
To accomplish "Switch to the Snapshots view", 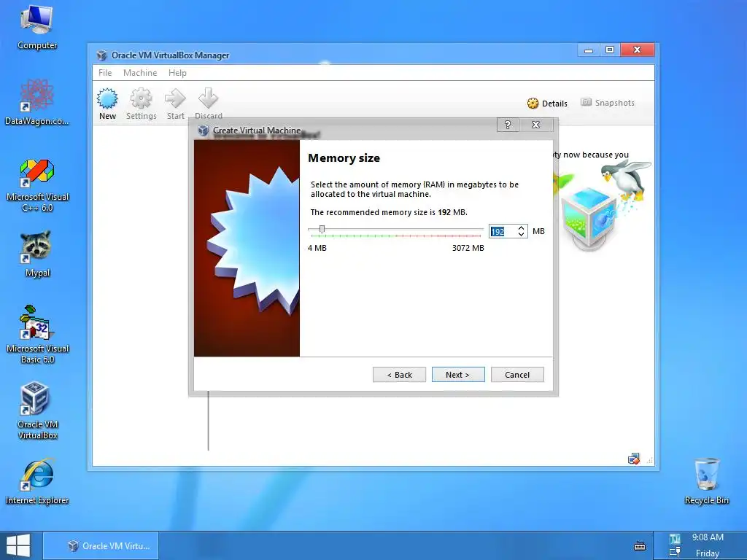I will (x=608, y=103).
